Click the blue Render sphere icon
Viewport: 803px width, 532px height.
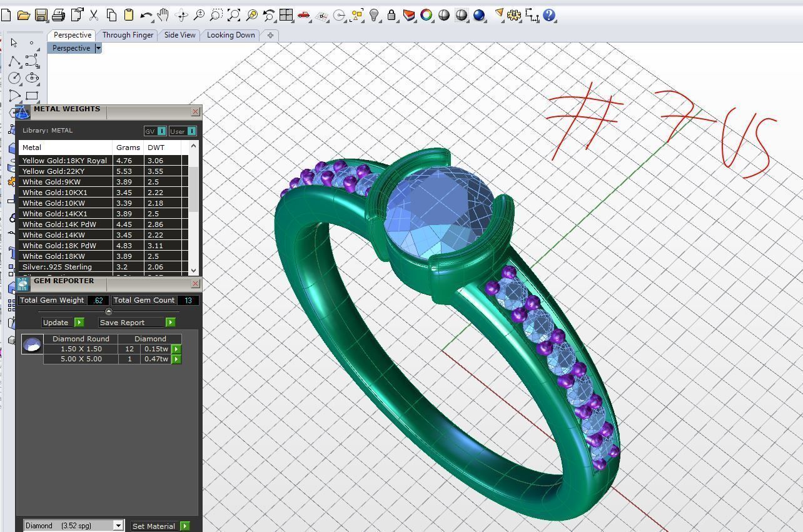coord(479,15)
